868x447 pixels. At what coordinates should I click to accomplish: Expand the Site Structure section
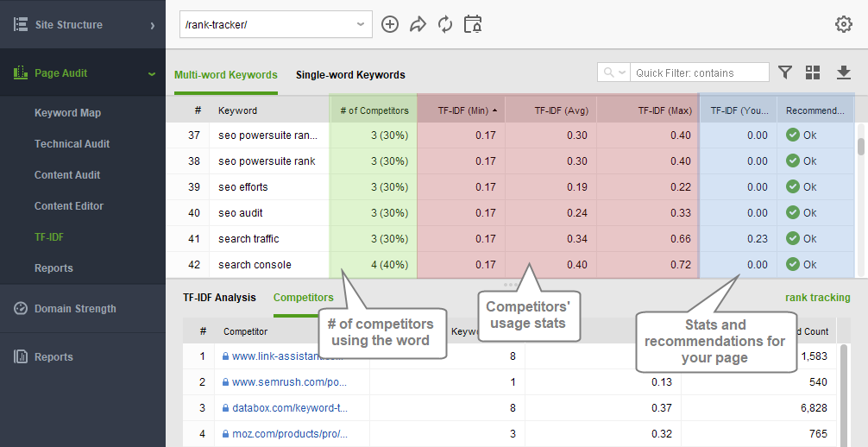83,24
